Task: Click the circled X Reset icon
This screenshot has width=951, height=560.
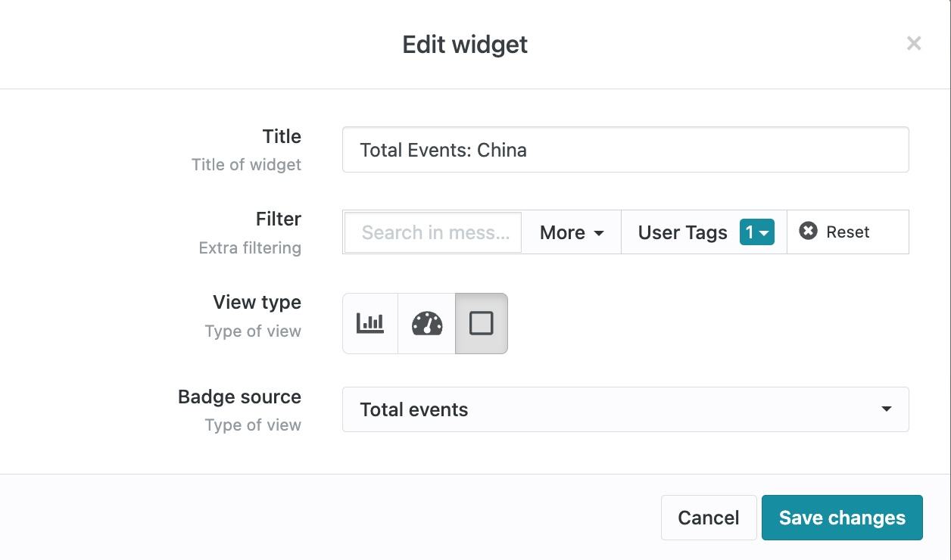Action: click(x=809, y=232)
